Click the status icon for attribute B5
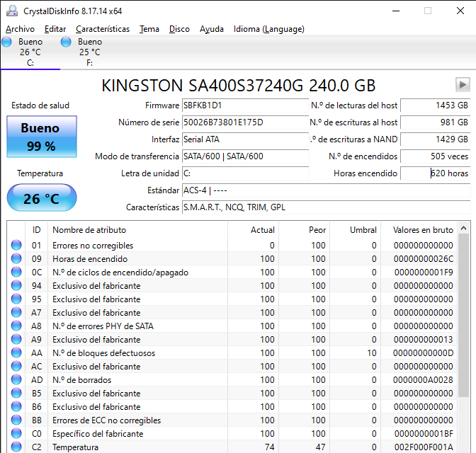 [16, 394]
